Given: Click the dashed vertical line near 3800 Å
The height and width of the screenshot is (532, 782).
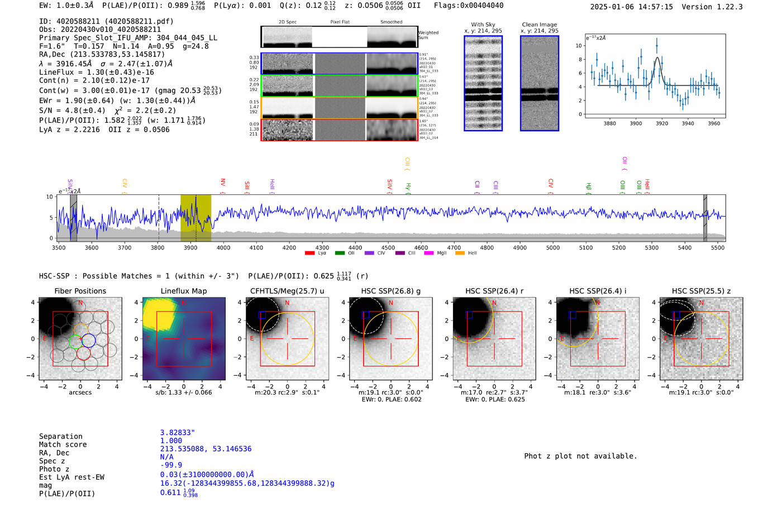Looking at the screenshot, I should [x=159, y=218].
